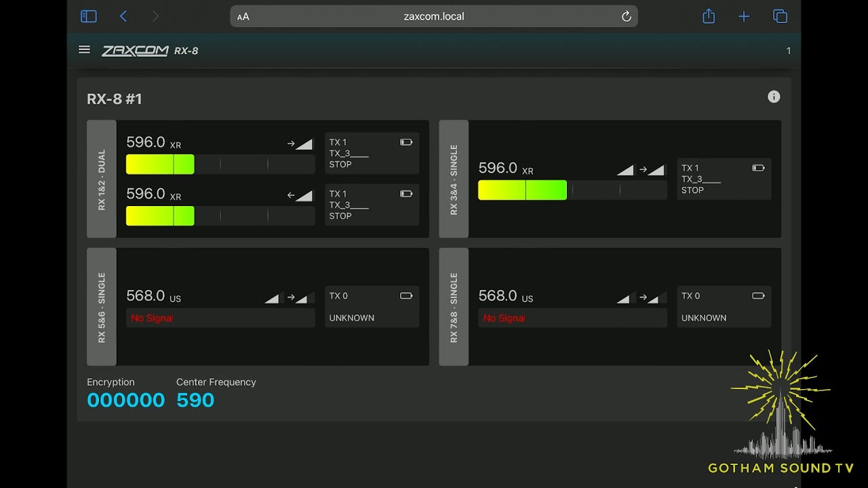Open a new Safari tab
The image size is (868, 488).
[744, 16]
